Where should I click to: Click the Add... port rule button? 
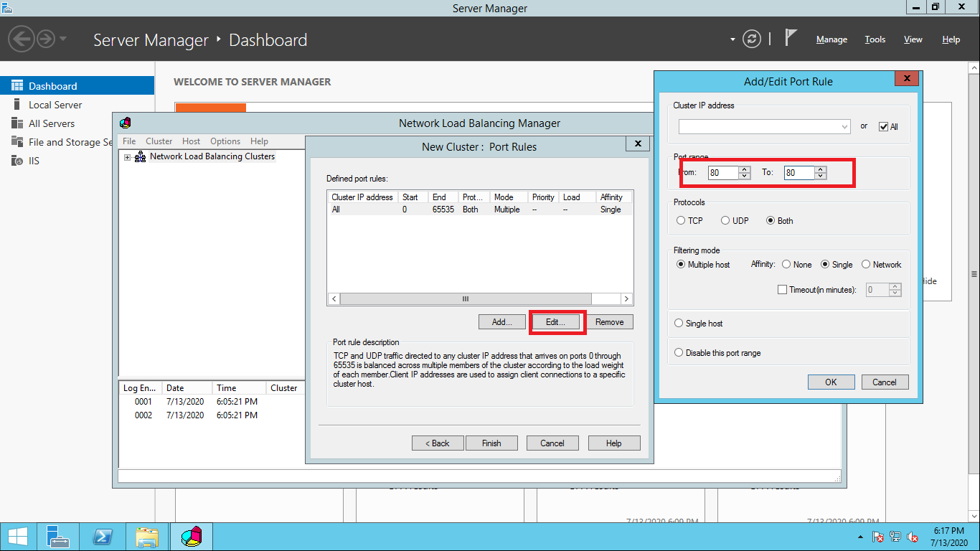(502, 322)
